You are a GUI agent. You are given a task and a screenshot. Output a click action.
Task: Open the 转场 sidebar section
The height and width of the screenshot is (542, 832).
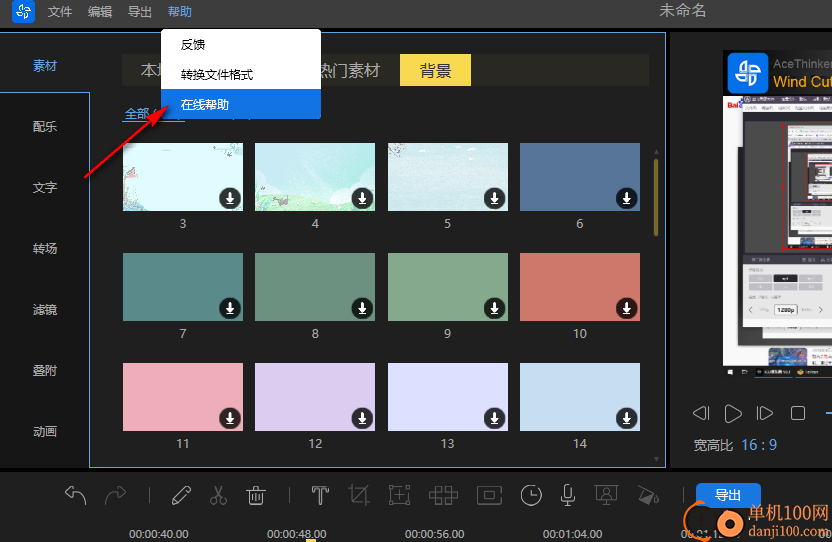[x=45, y=248]
